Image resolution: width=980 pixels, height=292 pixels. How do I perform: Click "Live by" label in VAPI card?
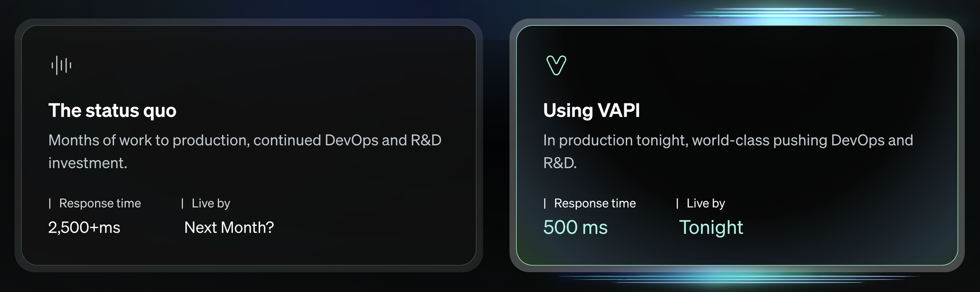click(706, 203)
